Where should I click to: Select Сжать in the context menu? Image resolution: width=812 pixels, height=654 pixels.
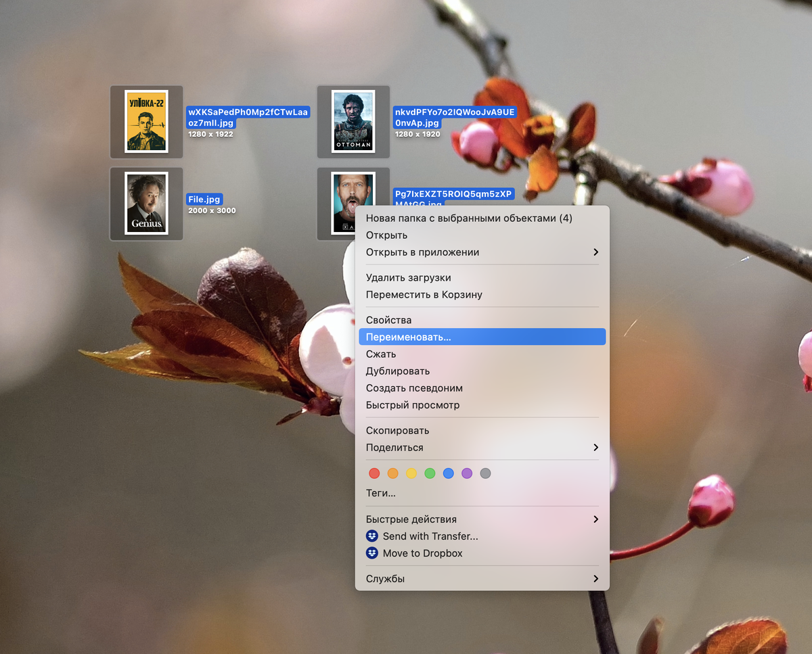482,354
